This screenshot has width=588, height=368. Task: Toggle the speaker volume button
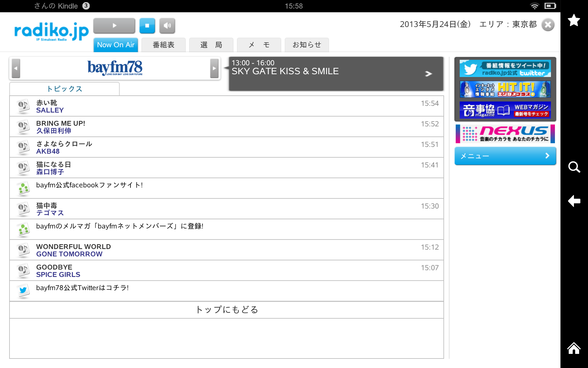(167, 26)
